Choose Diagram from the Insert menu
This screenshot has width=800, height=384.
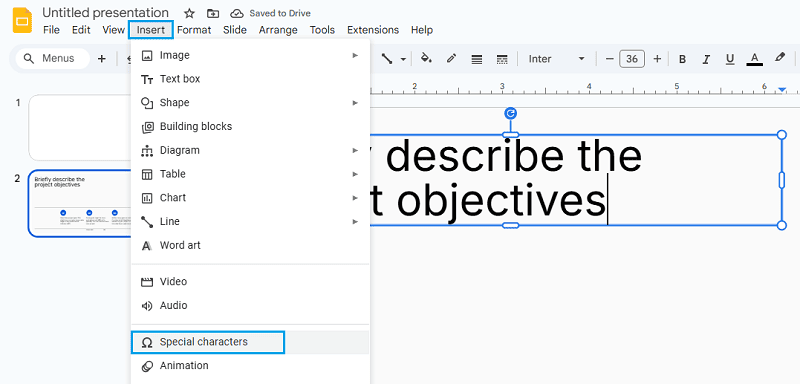250,150
